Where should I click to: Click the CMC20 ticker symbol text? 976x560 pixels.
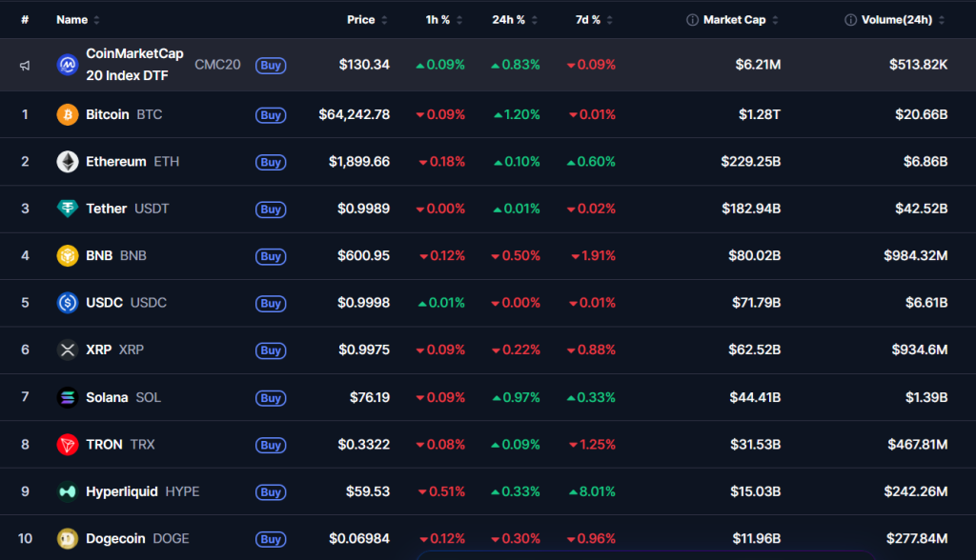[217, 65]
